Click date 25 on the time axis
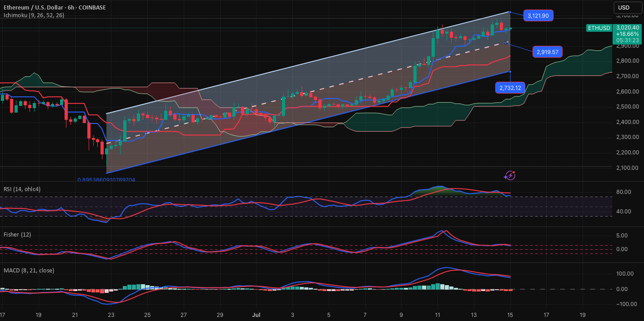Screen dimensions: 644x321 148,315
